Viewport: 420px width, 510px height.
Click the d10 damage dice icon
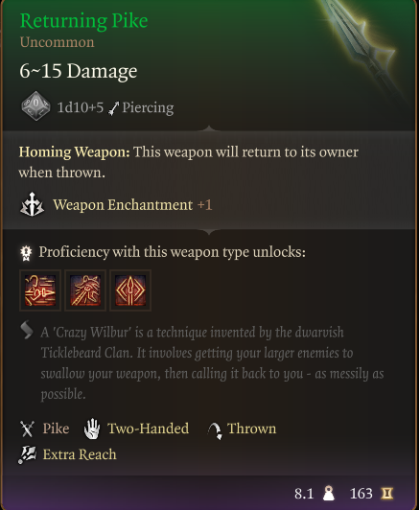pos(35,106)
